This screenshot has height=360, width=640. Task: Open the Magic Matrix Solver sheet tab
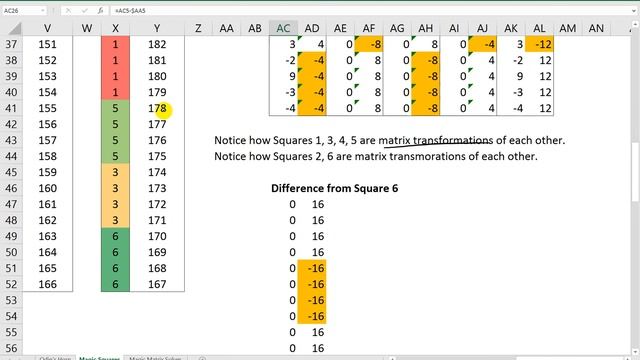155,358
